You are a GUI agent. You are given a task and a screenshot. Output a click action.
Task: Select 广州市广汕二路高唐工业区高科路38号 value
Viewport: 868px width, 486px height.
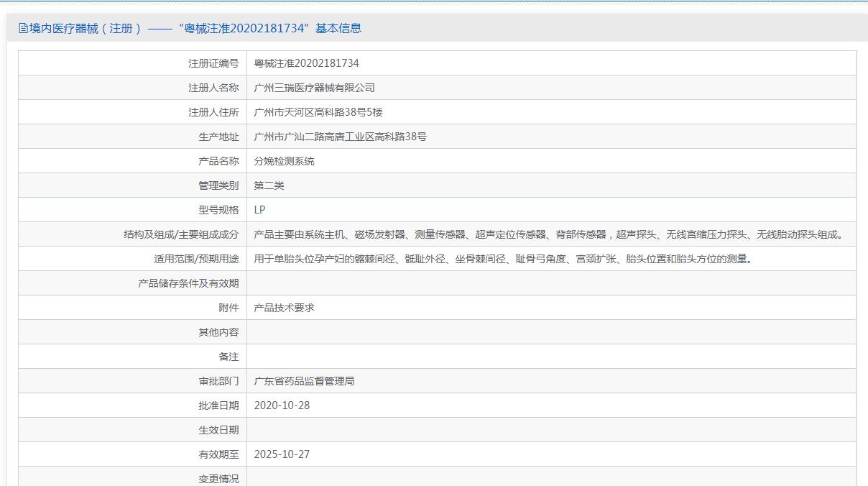(x=341, y=137)
